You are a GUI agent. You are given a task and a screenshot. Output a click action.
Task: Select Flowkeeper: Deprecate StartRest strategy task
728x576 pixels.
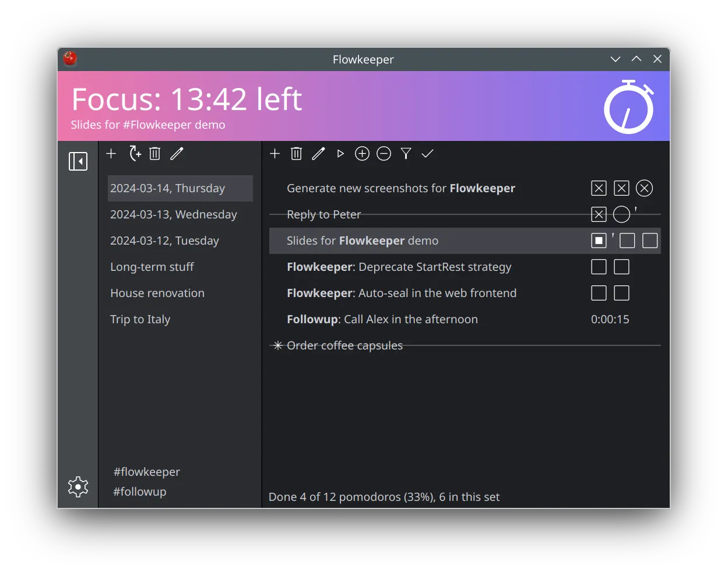pos(465,267)
